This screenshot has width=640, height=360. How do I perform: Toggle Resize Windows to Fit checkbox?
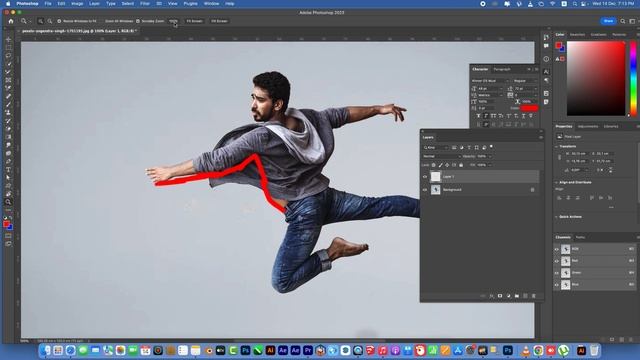[x=59, y=21]
